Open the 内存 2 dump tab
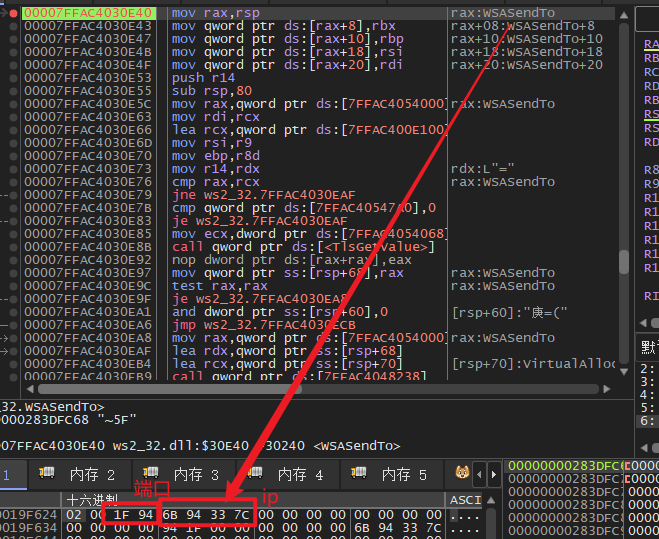Image resolution: width=659 pixels, height=539 pixels. click(x=80, y=475)
